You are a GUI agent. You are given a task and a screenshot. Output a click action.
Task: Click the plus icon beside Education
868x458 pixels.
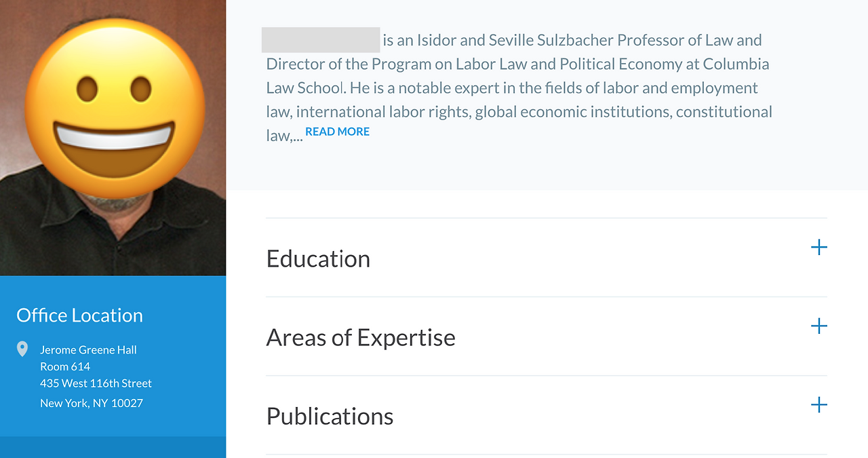point(818,247)
